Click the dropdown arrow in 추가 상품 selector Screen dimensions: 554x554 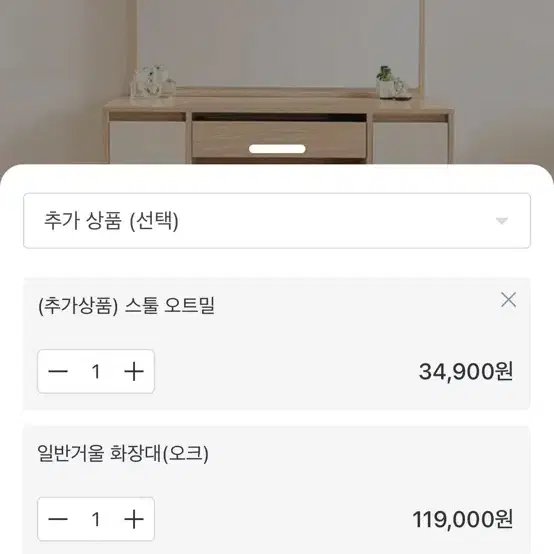pyautogui.click(x=502, y=221)
